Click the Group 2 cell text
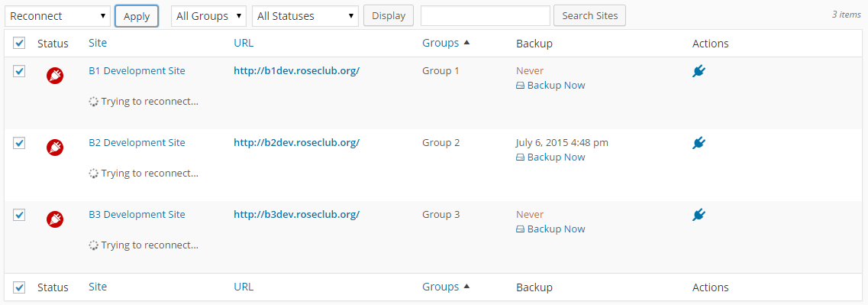The image size is (868, 305). click(x=440, y=142)
